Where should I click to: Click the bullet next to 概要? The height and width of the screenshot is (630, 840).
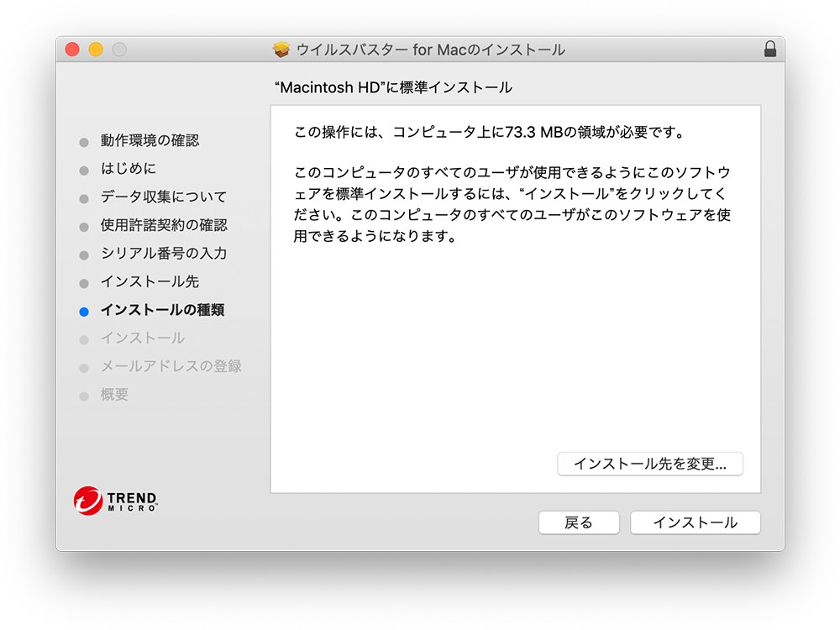coord(84,396)
